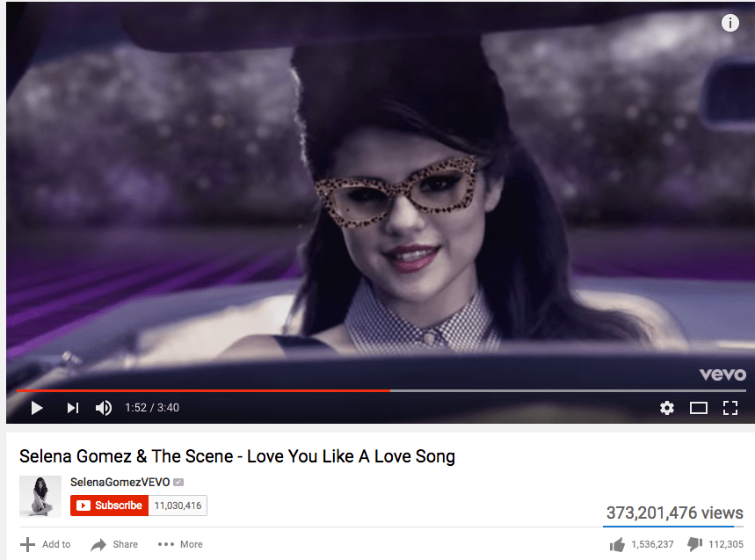Play the paused video
The height and width of the screenshot is (560, 755).
coord(37,408)
